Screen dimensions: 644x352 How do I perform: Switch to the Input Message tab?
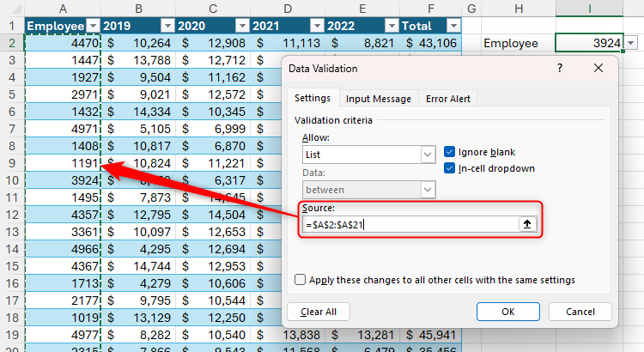tap(379, 99)
